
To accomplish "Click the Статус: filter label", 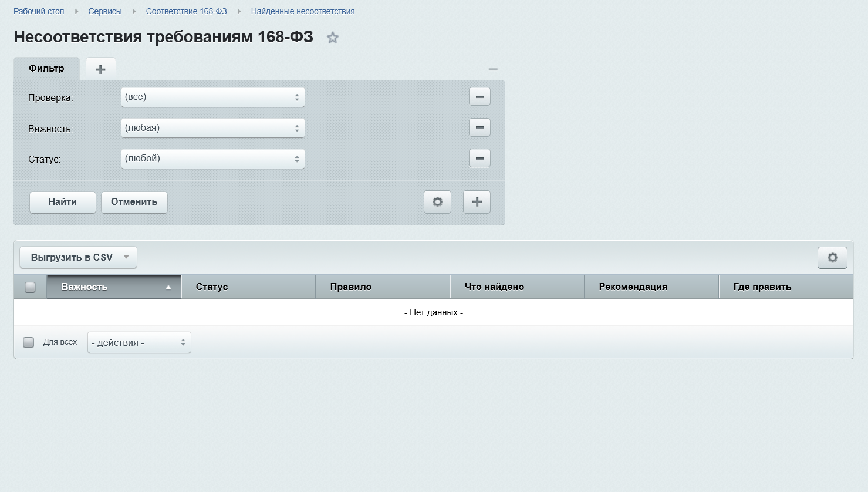I will pyautogui.click(x=44, y=160).
